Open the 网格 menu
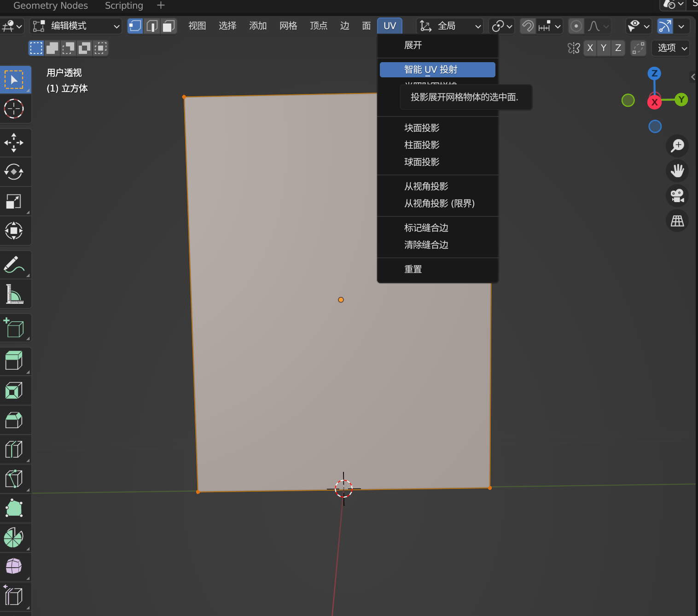Screen dimensions: 698x616 click(288, 26)
